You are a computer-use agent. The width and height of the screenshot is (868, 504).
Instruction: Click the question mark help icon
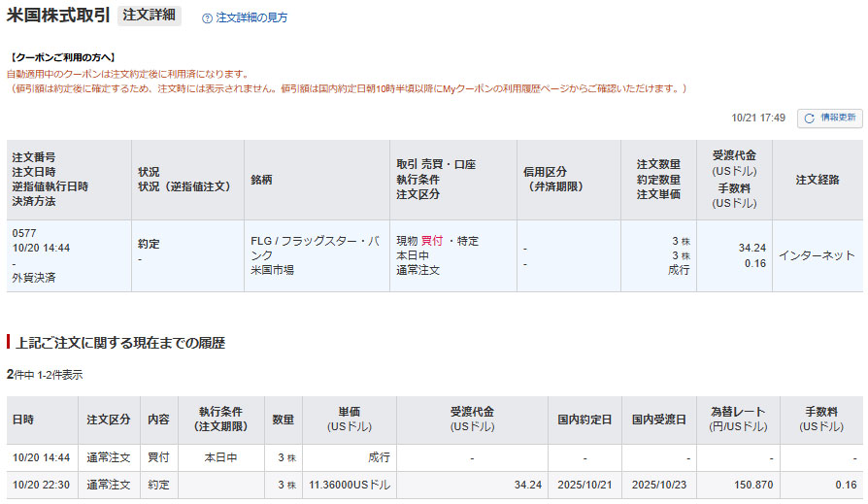coord(207,17)
